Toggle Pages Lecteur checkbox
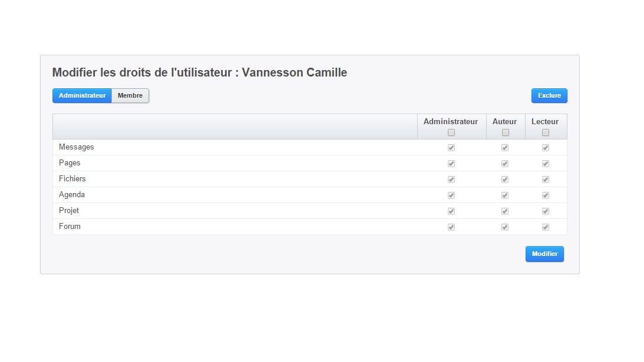 click(546, 164)
